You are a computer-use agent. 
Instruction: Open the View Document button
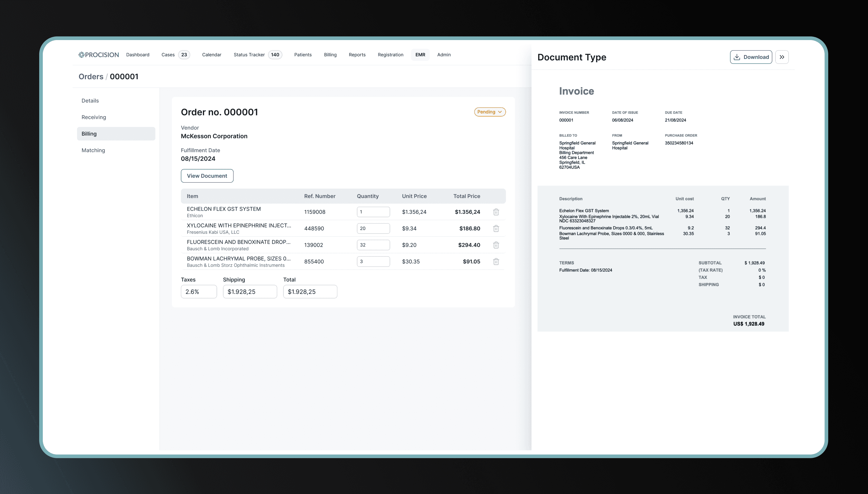point(207,176)
